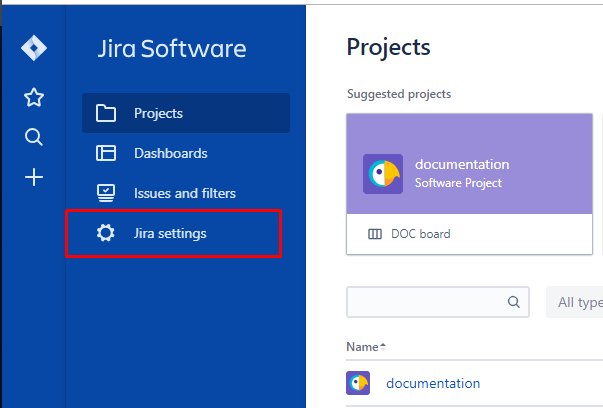Sort projects by the Name column header

(x=365, y=346)
